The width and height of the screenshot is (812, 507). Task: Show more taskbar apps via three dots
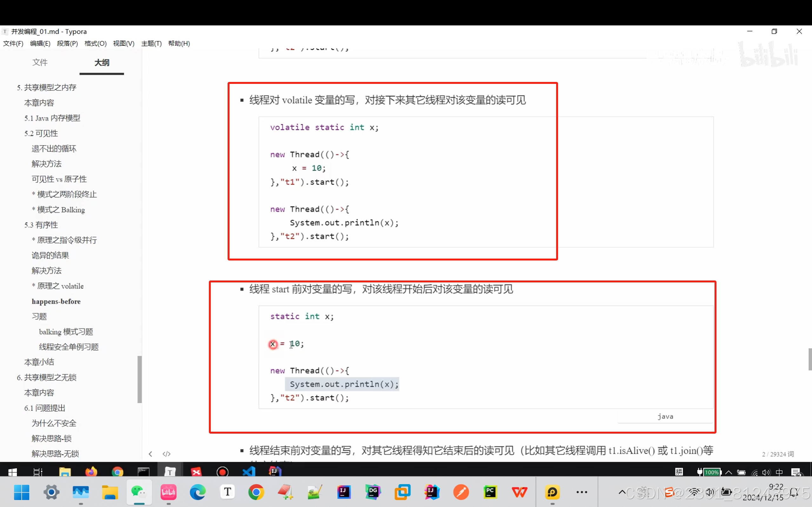582,492
